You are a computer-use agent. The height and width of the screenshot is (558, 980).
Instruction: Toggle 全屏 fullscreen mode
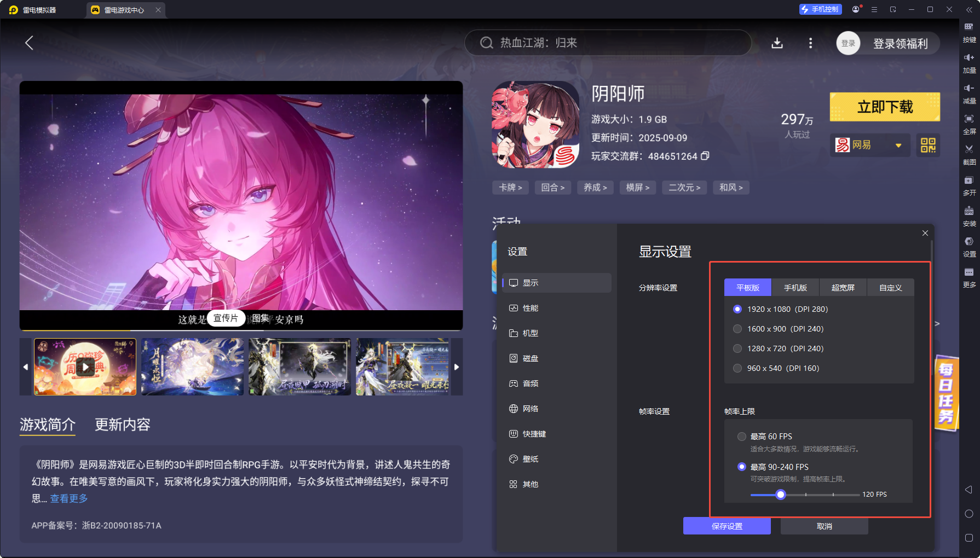(969, 125)
